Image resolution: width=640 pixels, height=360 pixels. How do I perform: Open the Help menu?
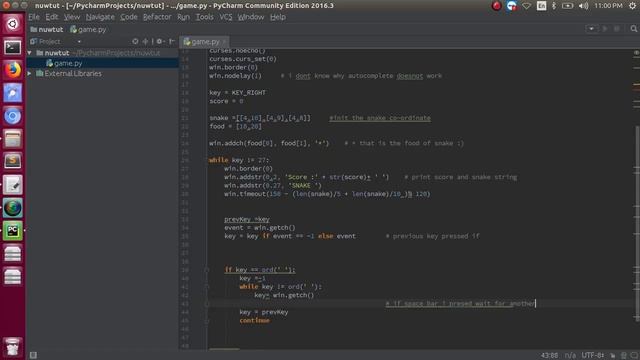pos(278,17)
